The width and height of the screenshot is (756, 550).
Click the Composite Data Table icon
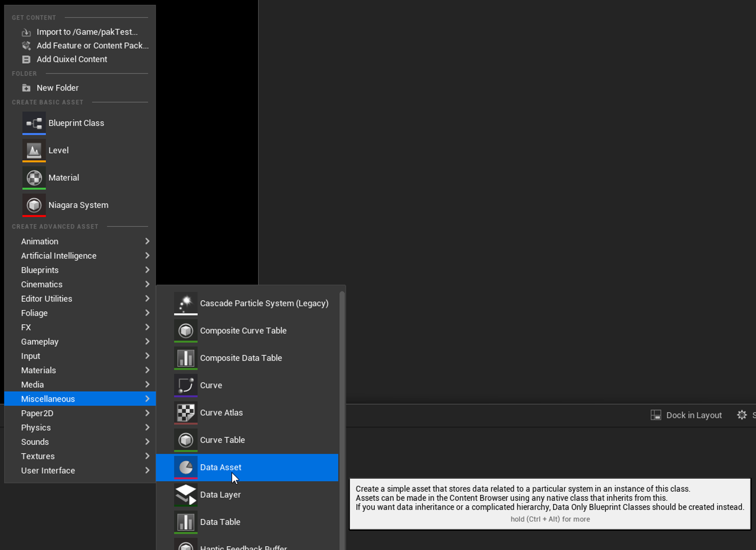click(x=186, y=358)
